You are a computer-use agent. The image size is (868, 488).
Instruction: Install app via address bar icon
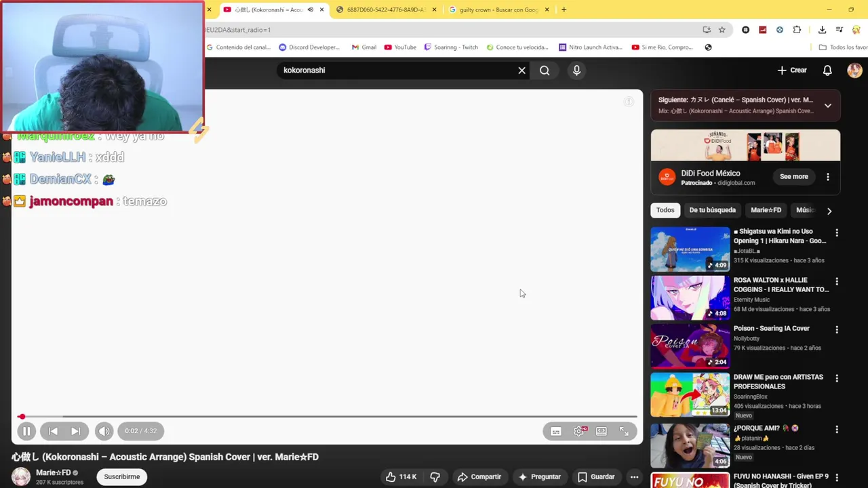coord(707,30)
